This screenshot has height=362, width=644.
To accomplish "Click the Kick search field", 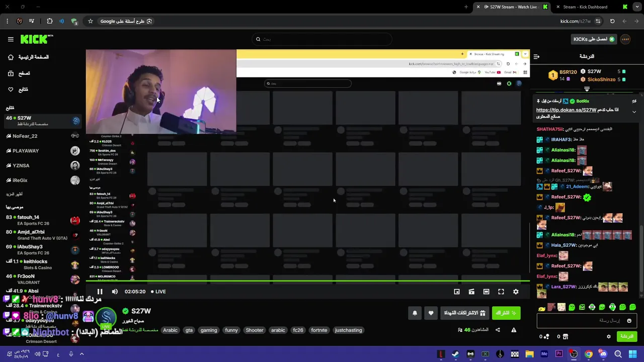I will point(322,39).
